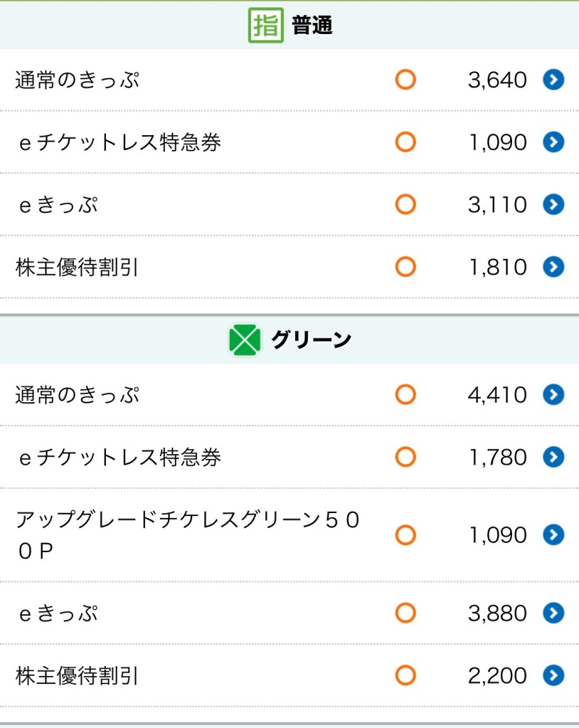The image size is (579, 728).
Task: Tap the 普通 section header
Action: click(312, 26)
